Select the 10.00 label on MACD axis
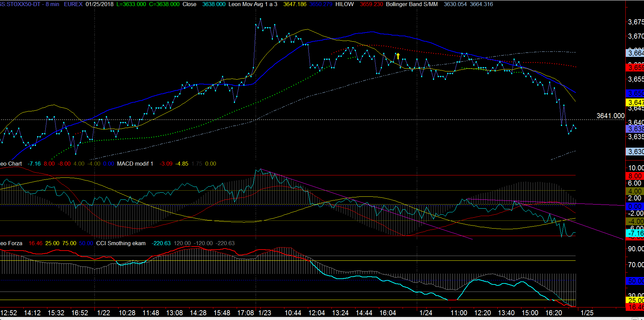The image size is (644, 320). (x=636, y=168)
